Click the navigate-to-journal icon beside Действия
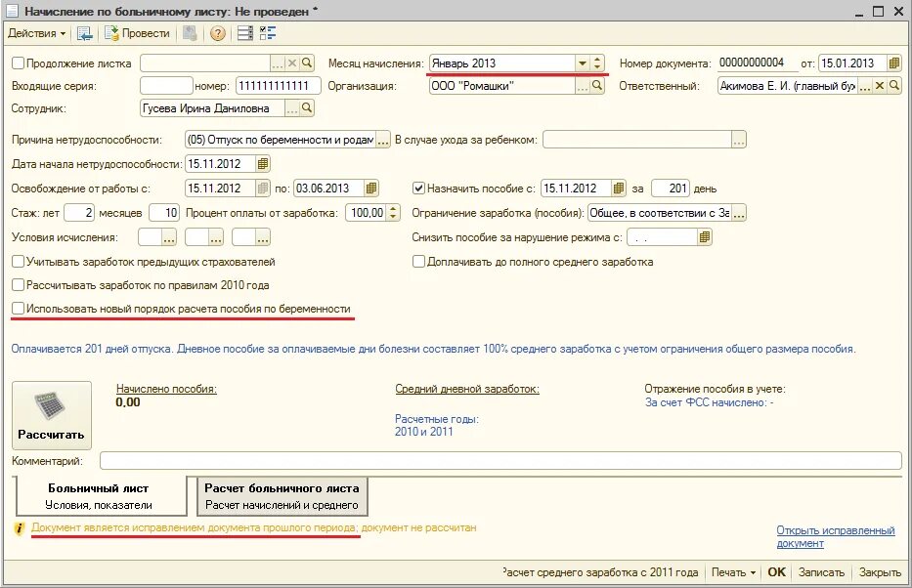This screenshot has width=912, height=588. pyautogui.click(x=84, y=34)
